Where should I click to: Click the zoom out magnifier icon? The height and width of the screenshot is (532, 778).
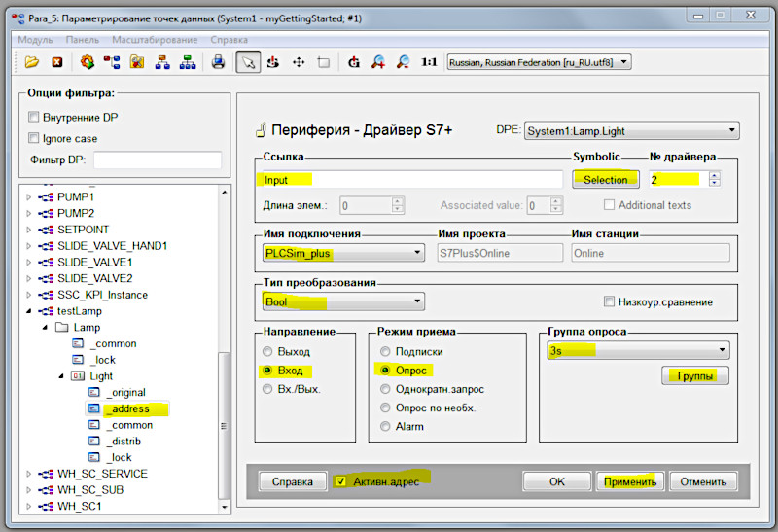[x=403, y=62]
